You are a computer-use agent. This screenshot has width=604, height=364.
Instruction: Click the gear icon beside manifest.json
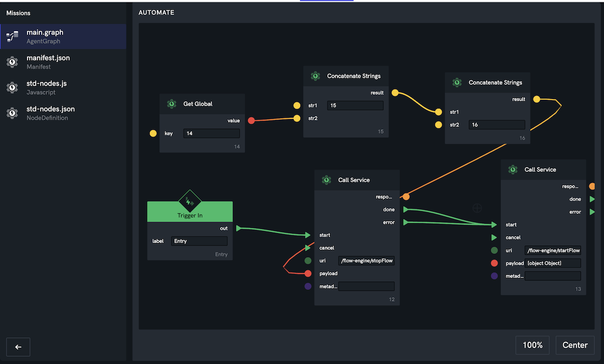tap(13, 62)
